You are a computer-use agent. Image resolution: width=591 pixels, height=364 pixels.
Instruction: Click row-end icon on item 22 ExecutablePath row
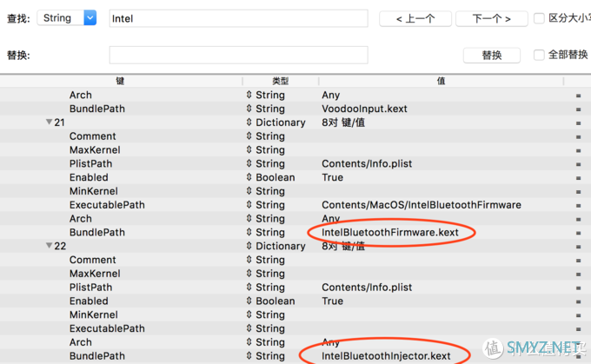(578, 329)
